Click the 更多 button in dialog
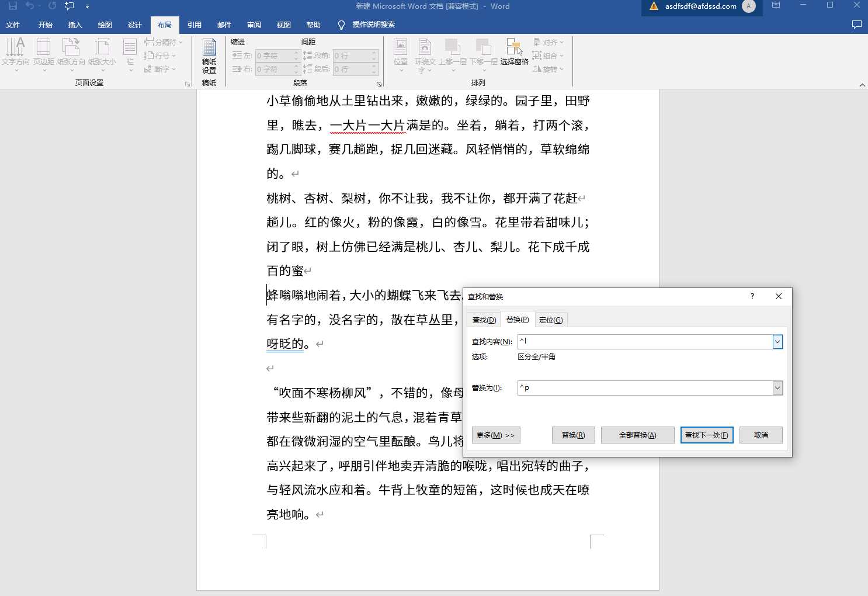 tap(496, 435)
